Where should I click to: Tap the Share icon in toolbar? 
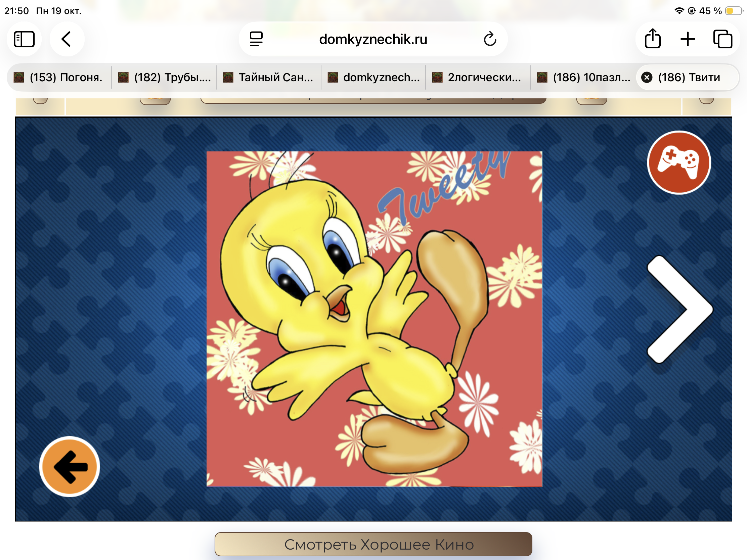click(x=652, y=39)
